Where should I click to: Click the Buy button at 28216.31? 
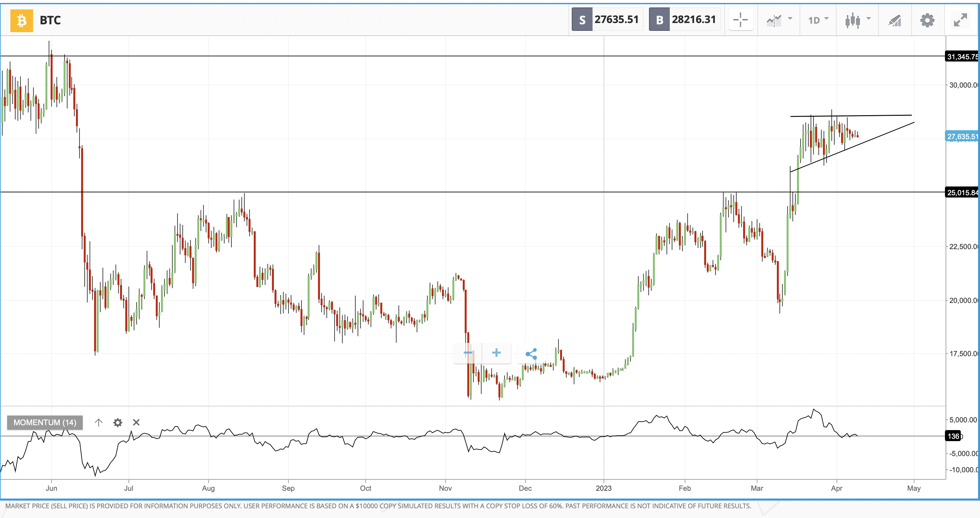tap(684, 20)
